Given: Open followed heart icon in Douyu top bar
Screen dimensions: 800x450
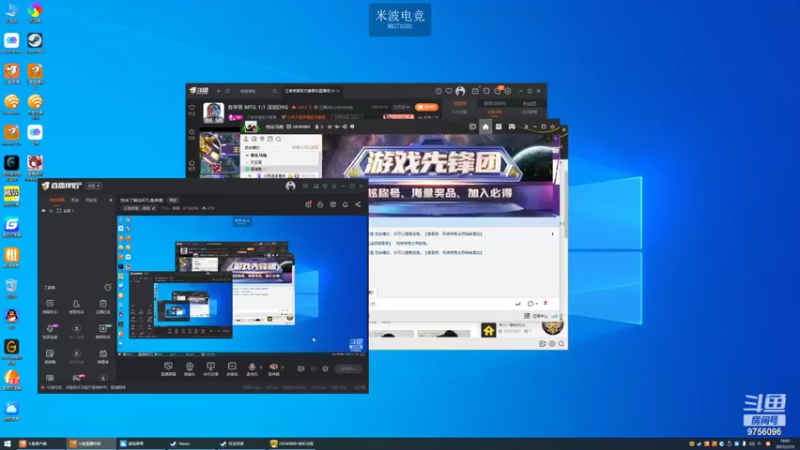Looking at the screenshot, I should point(449,91).
